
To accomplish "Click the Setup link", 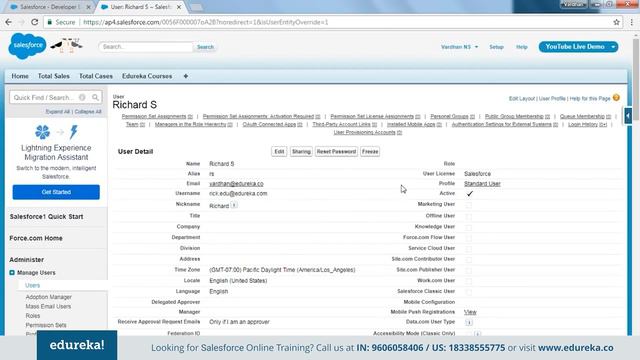I will 496,47.
